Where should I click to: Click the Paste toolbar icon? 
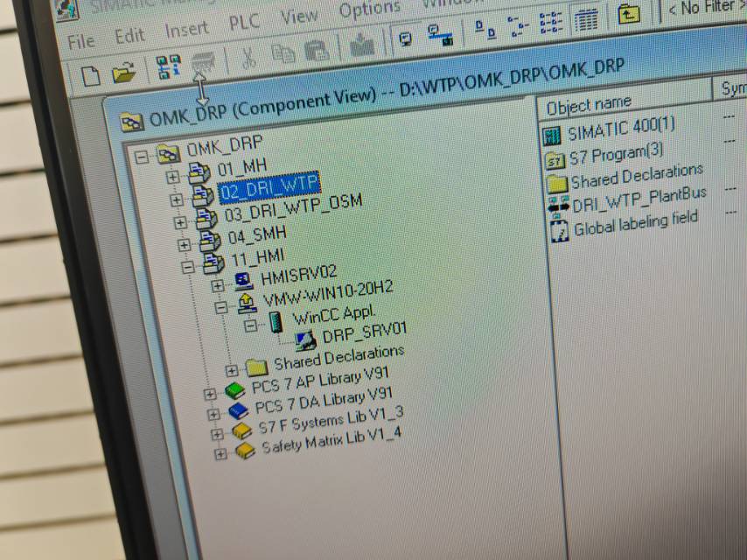[x=317, y=50]
